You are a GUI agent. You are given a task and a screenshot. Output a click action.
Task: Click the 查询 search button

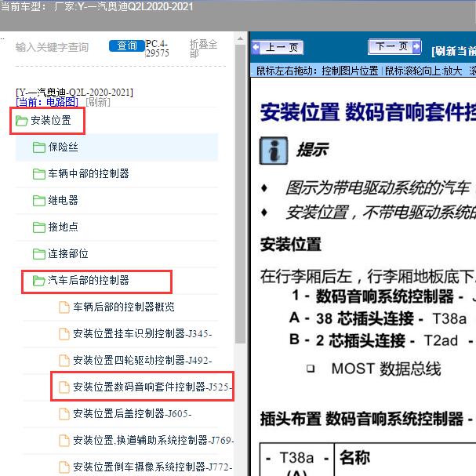click(127, 45)
